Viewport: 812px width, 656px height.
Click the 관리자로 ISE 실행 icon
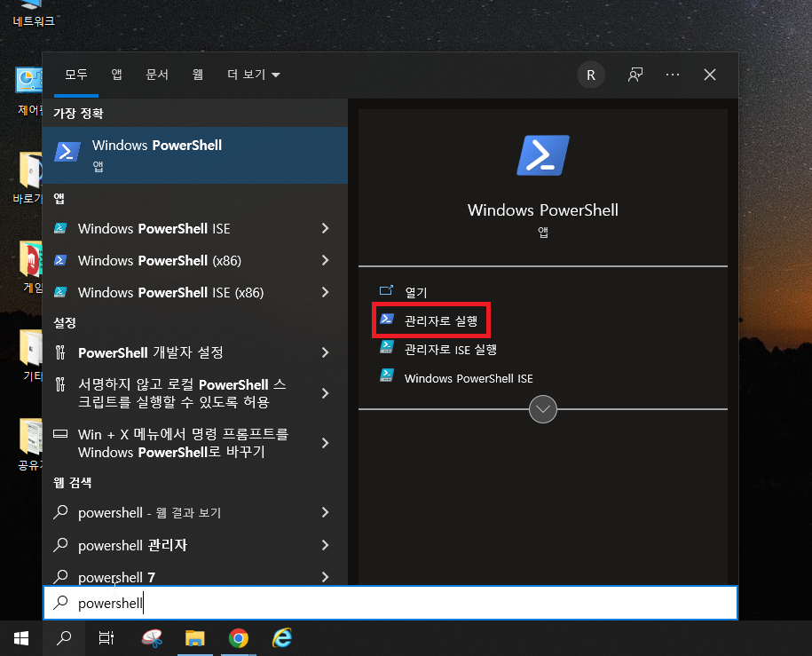click(387, 348)
